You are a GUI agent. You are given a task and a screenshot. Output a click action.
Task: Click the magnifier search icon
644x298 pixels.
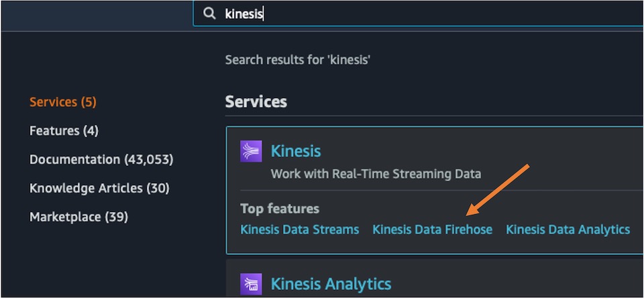[209, 13]
